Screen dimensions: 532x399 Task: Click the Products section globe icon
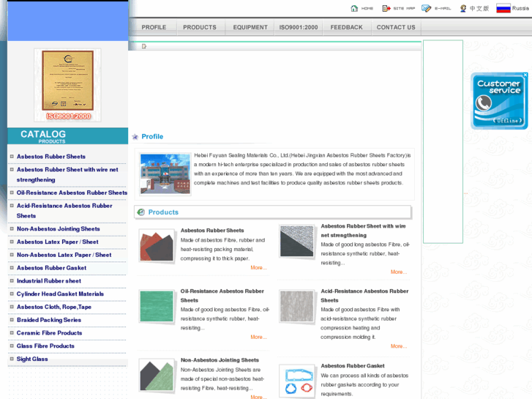point(141,212)
